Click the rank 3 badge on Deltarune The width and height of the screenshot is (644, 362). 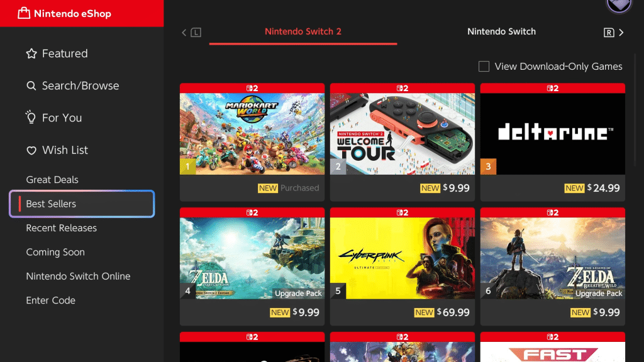tap(488, 167)
